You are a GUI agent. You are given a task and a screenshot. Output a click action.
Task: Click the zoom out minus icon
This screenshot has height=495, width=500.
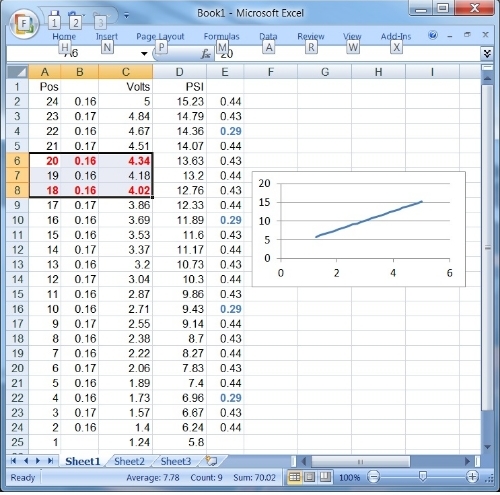(373, 477)
